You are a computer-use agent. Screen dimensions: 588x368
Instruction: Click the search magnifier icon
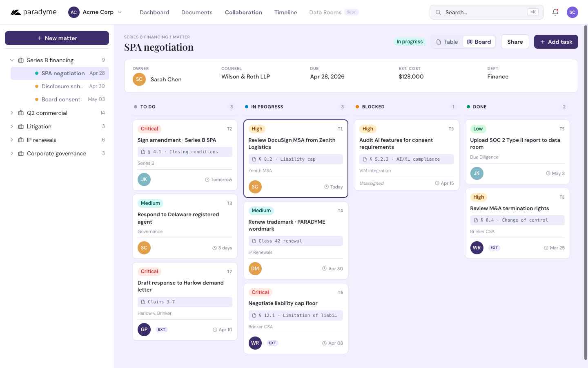pyautogui.click(x=438, y=12)
